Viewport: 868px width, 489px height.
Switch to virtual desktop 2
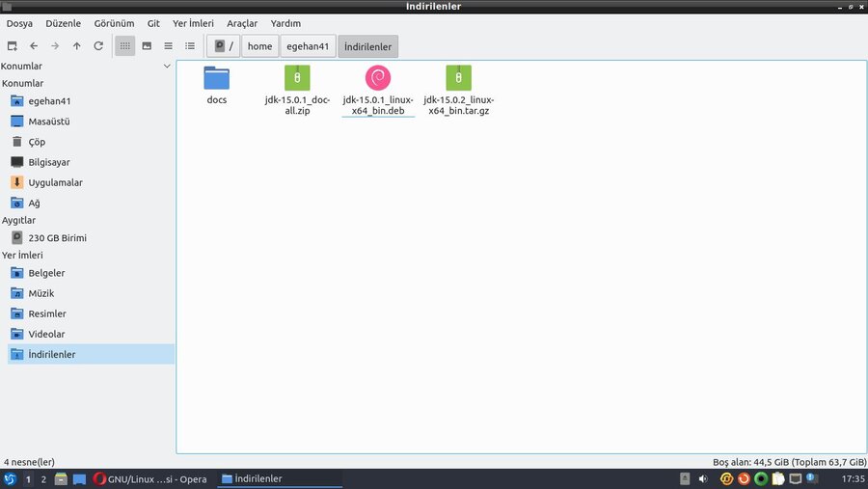point(43,479)
